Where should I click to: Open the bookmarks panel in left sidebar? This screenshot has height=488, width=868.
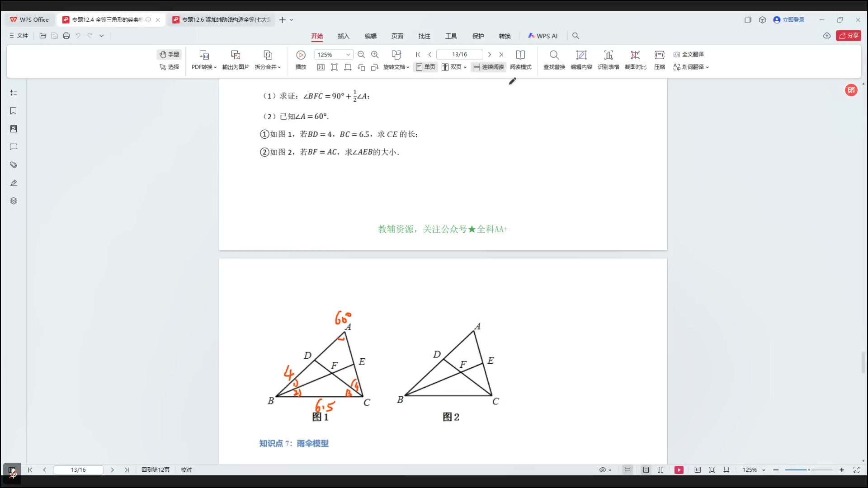[13, 111]
